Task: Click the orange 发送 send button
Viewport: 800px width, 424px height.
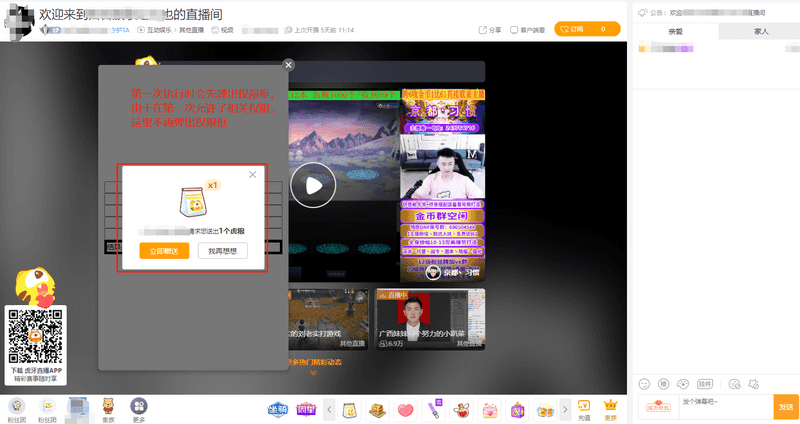Action: click(786, 407)
